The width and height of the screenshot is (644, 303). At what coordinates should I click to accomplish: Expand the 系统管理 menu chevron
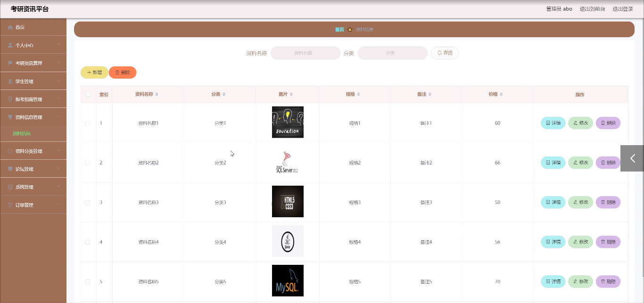58,187
